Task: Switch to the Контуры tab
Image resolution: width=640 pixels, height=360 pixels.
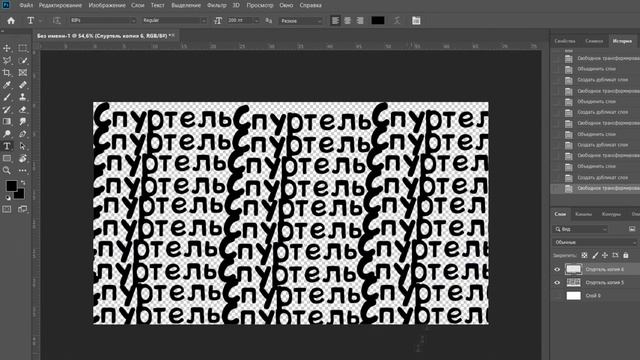Action: coord(611,214)
